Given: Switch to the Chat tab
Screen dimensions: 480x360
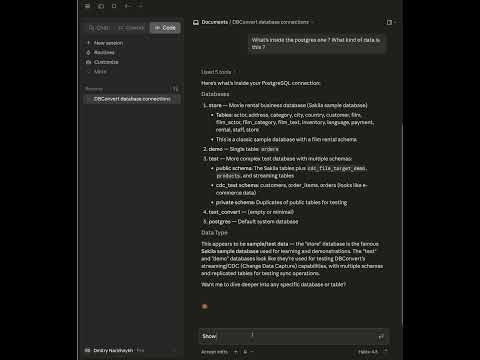Looking at the screenshot, I should click(99, 28).
